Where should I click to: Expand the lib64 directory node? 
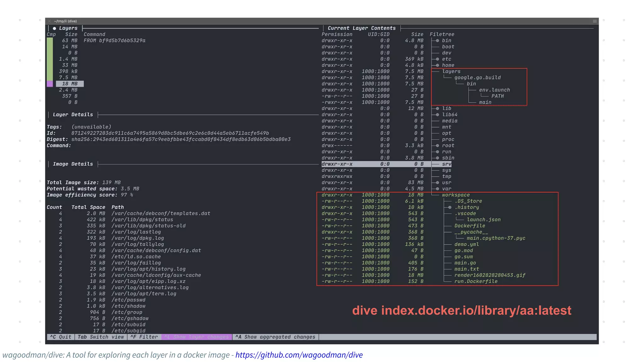click(x=437, y=115)
